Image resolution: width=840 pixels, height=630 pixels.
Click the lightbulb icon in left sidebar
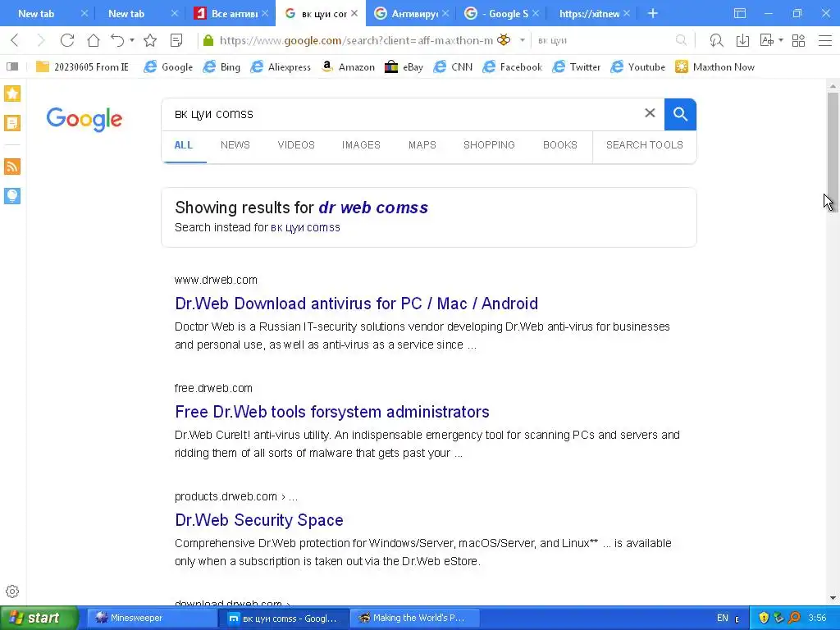[x=12, y=195]
